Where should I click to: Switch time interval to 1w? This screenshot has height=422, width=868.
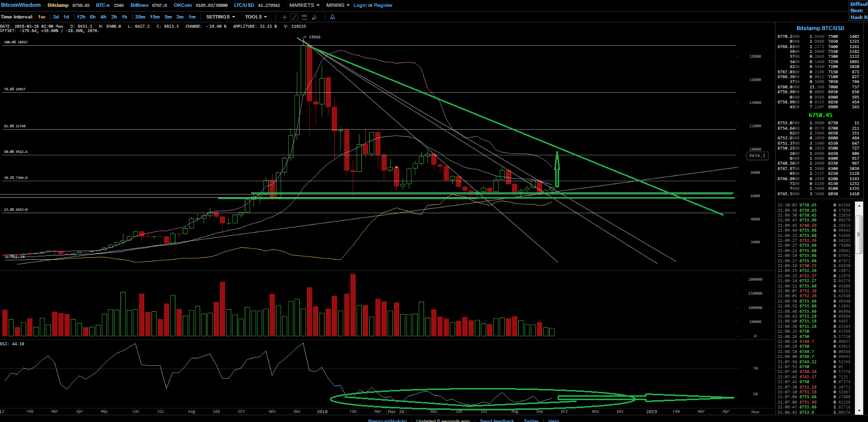tap(42, 17)
